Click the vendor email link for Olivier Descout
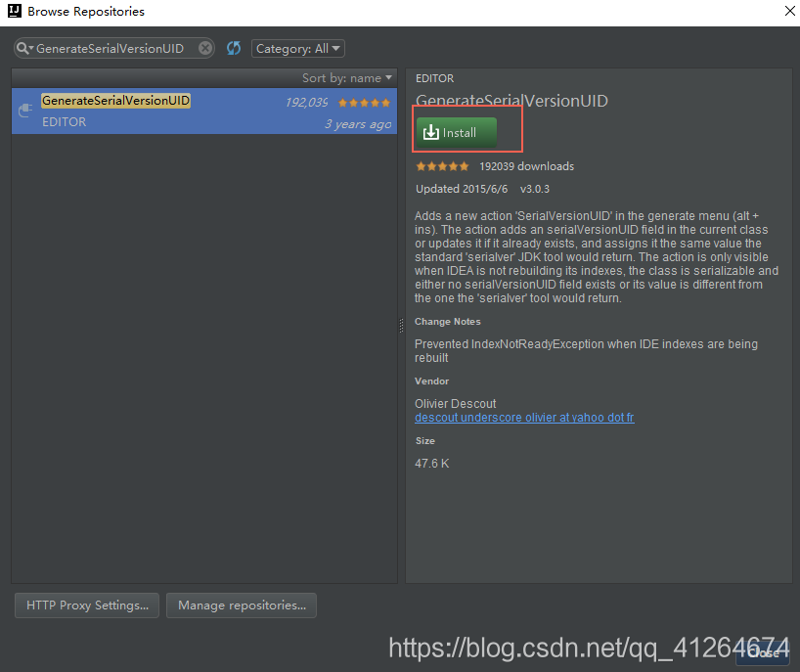Image resolution: width=800 pixels, height=672 pixels. (524, 417)
